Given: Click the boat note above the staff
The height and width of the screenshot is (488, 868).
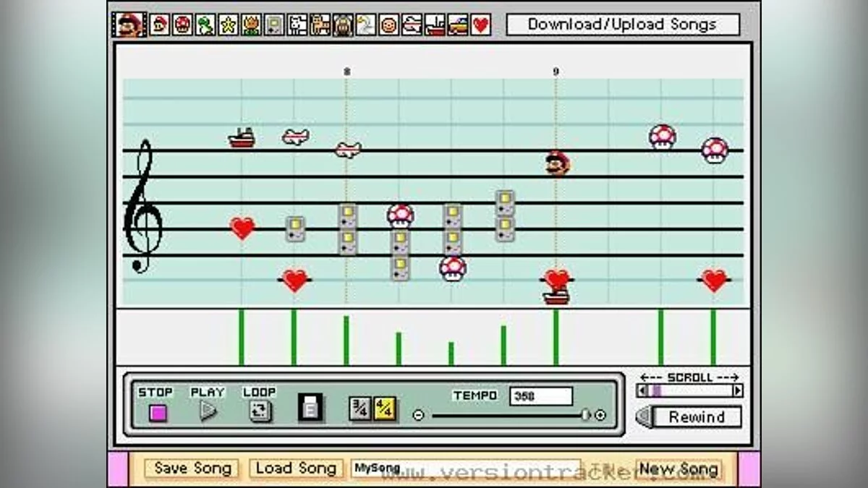Looking at the screenshot, I should 242,137.
